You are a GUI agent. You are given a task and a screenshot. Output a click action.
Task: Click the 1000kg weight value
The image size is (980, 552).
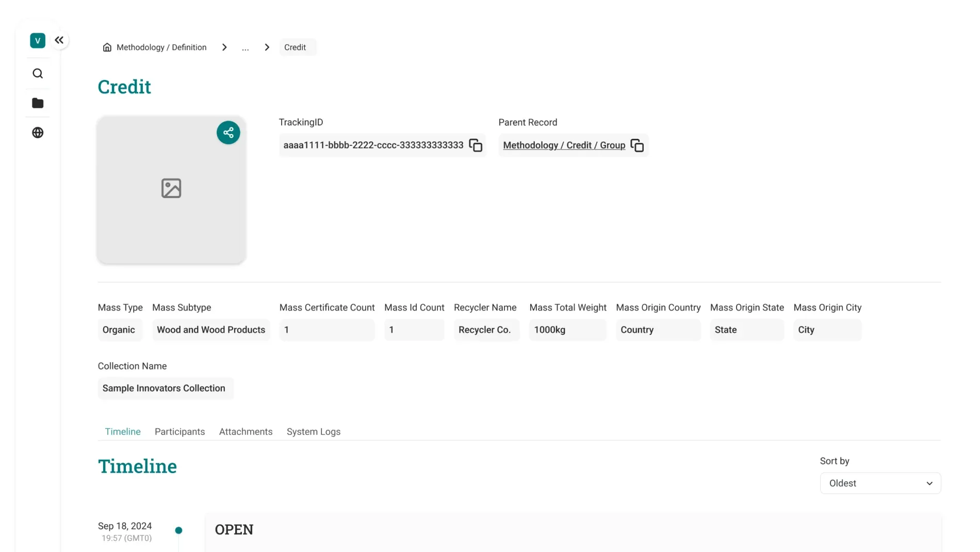567,330
